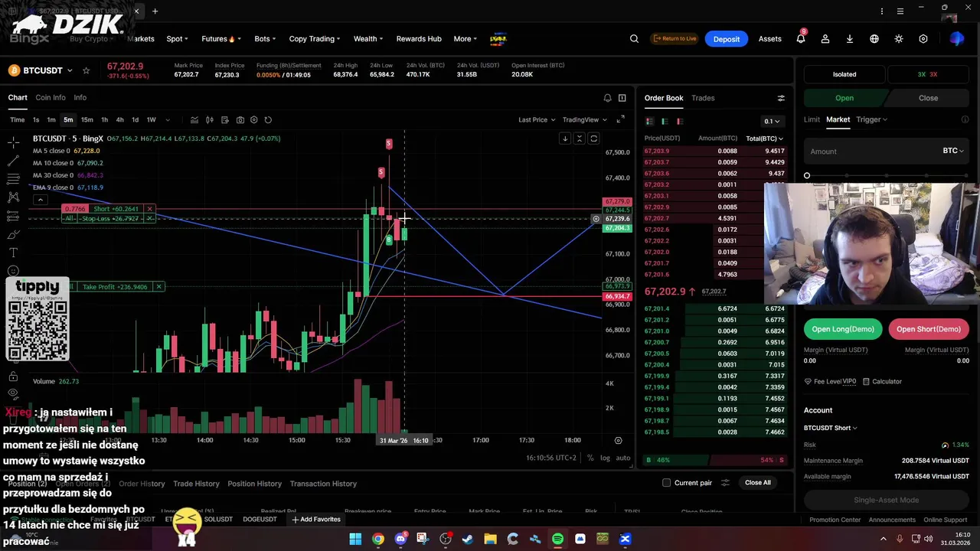The image size is (980, 551).
Task: Open chart settings hexagon icon
Action: (x=254, y=120)
